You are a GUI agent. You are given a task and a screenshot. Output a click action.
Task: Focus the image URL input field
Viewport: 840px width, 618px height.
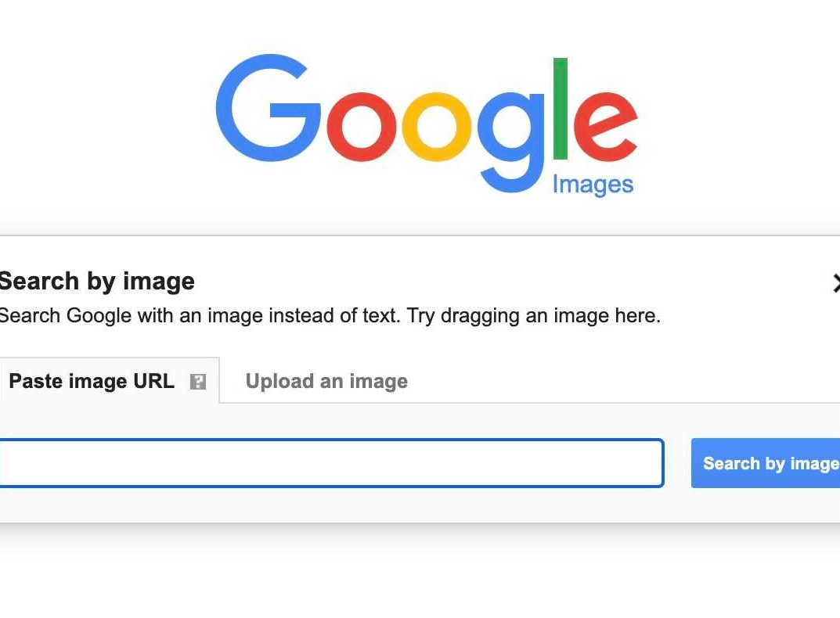click(x=332, y=463)
